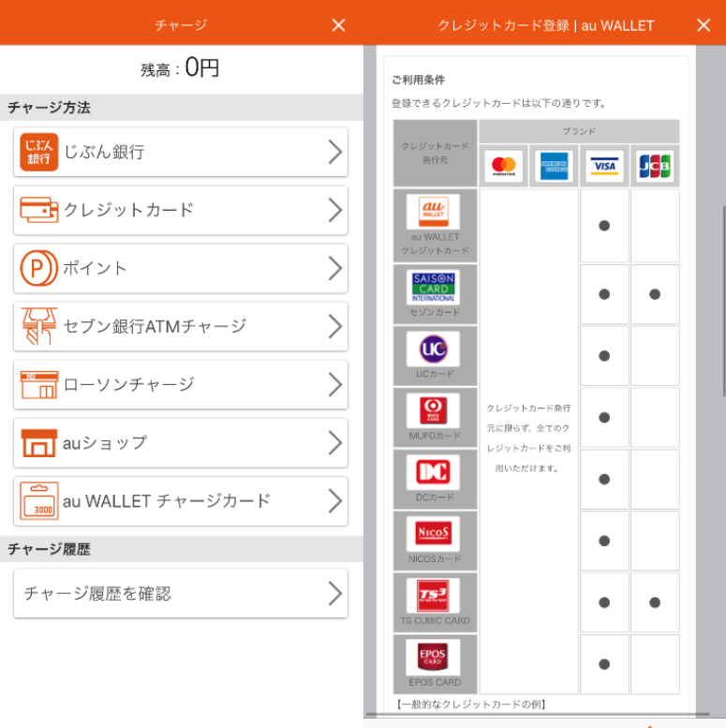Open クレジットカード row chevron
Viewport: 726px width, 728px height.
[335, 210]
